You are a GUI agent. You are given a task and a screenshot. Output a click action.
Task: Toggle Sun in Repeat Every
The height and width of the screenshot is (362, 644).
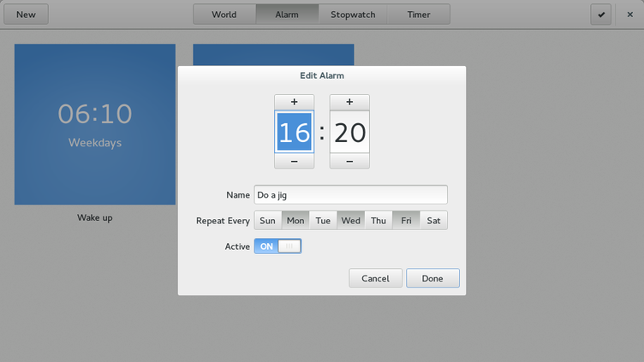[x=268, y=221]
